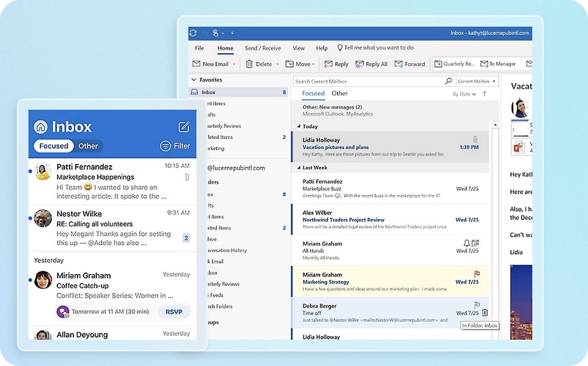Viewport: 588px width, 366px height.
Task: Select the Home ribbon tab
Action: click(x=225, y=48)
